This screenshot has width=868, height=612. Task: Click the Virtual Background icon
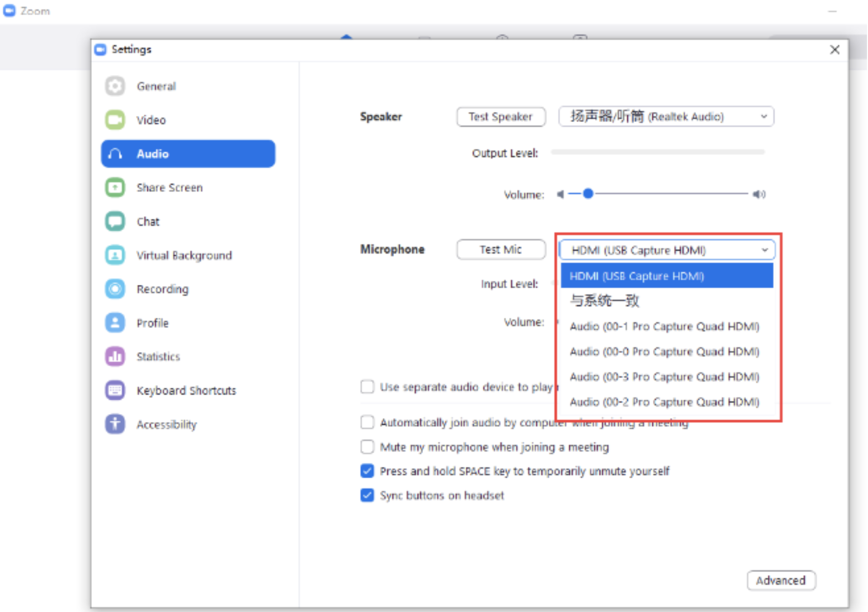115,255
